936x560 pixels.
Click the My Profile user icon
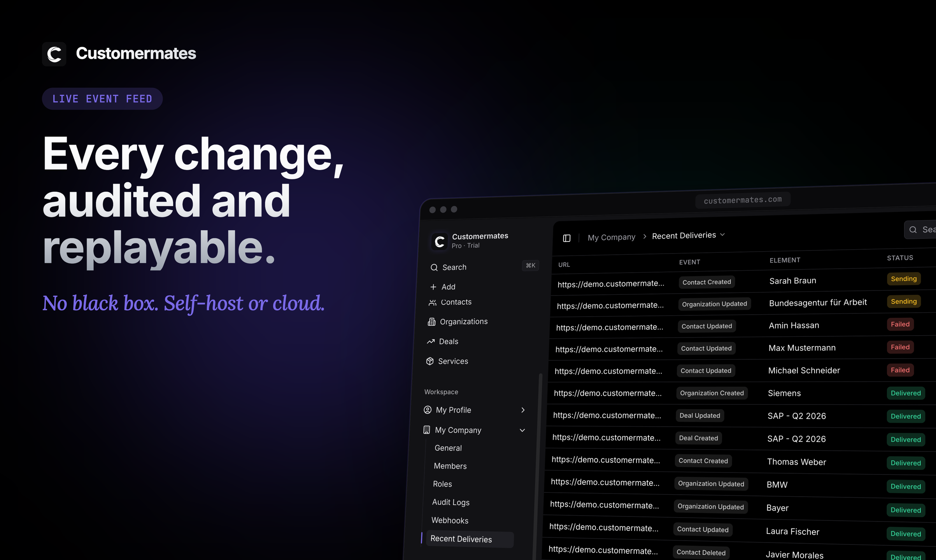428,410
